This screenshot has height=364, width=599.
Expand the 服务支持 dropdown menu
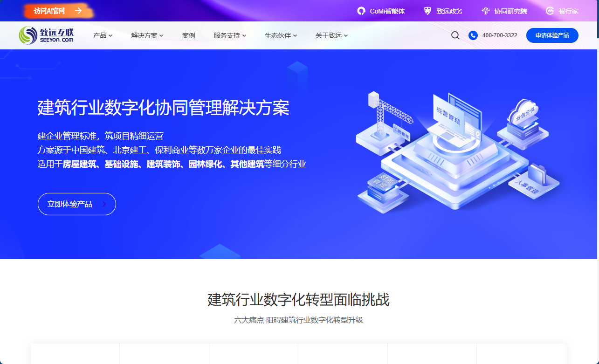(230, 35)
